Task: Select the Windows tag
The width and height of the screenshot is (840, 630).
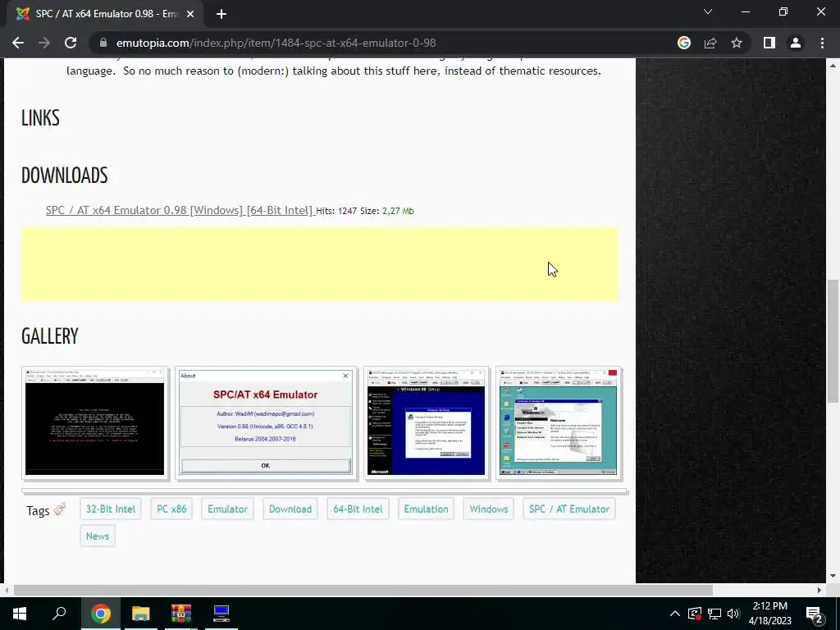Action: pos(489,509)
